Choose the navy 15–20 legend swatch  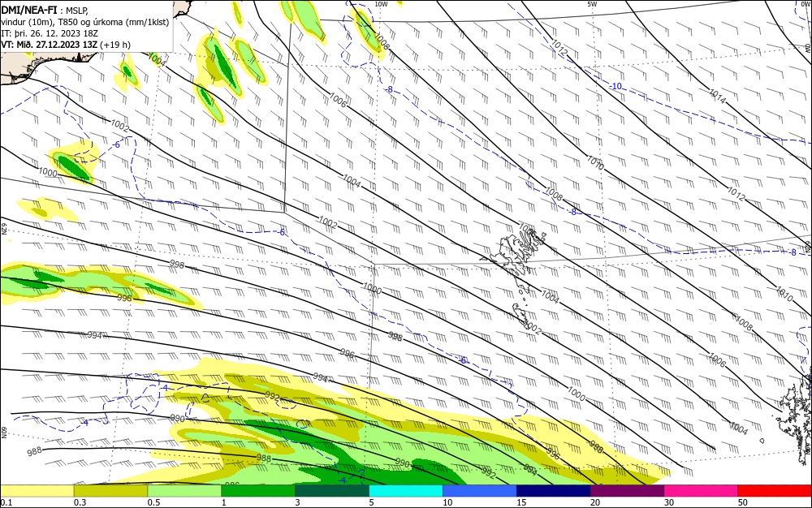click(553, 491)
